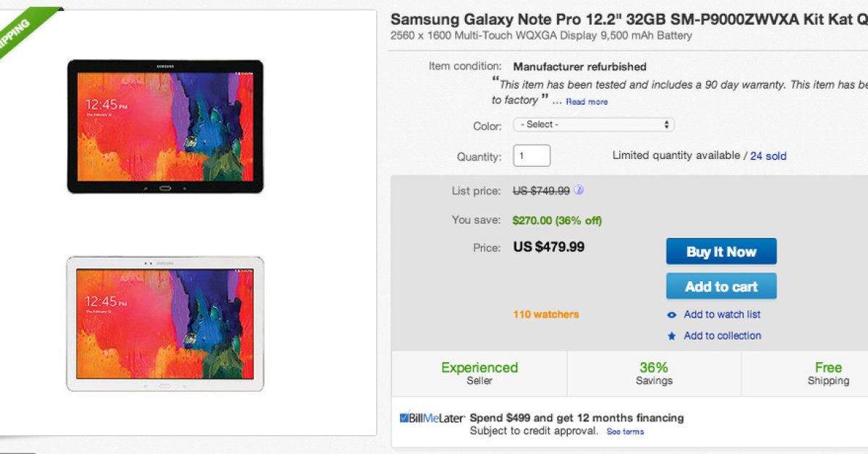Viewport: 868px width, 454px height.
Task: Click the 110 watchers text
Action: (545, 314)
